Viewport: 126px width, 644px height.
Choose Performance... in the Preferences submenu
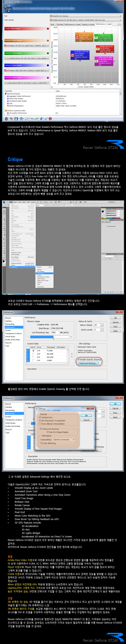pyautogui.click(x=45, y=273)
